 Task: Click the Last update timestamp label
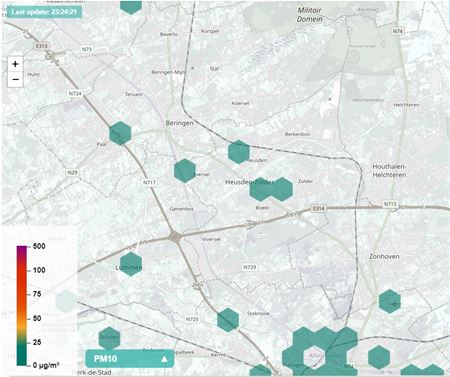point(44,12)
